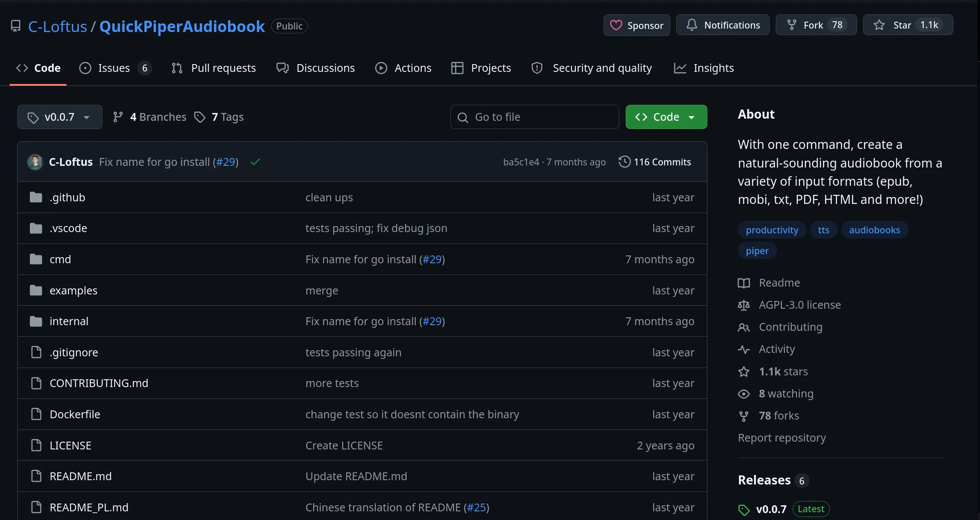Open the Releases heading link

(773, 480)
